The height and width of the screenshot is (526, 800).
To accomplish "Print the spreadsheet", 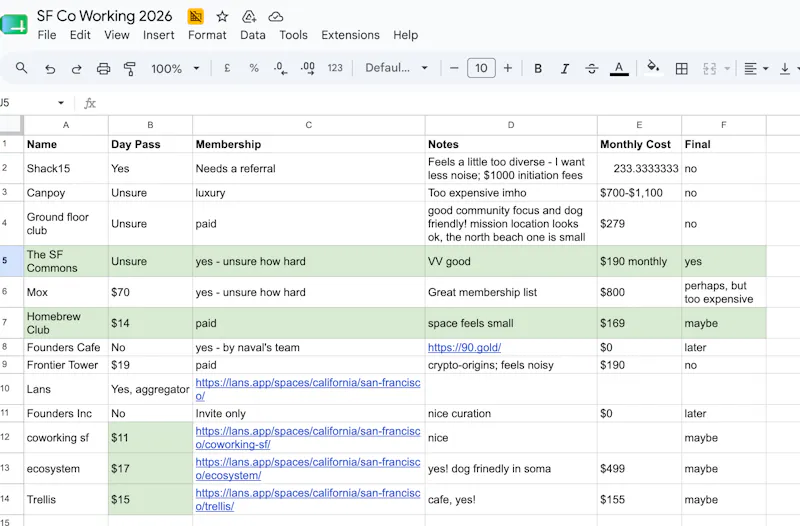I will (x=104, y=68).
